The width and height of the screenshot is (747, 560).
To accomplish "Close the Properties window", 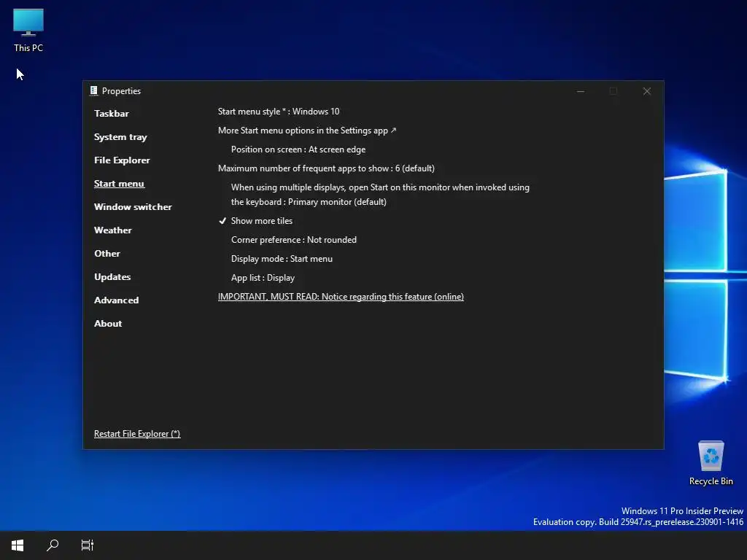I will coord(646,91).
